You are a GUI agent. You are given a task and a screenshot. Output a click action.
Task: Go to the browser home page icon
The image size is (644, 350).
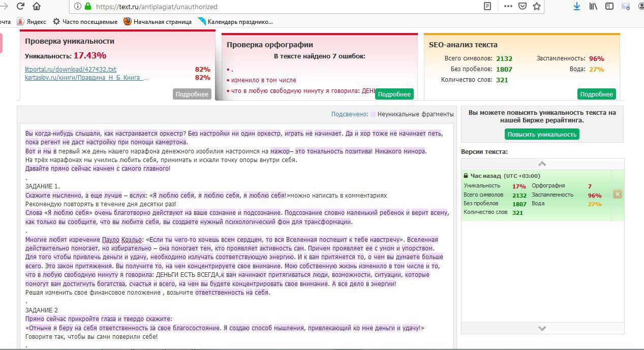tap(37, 7)
